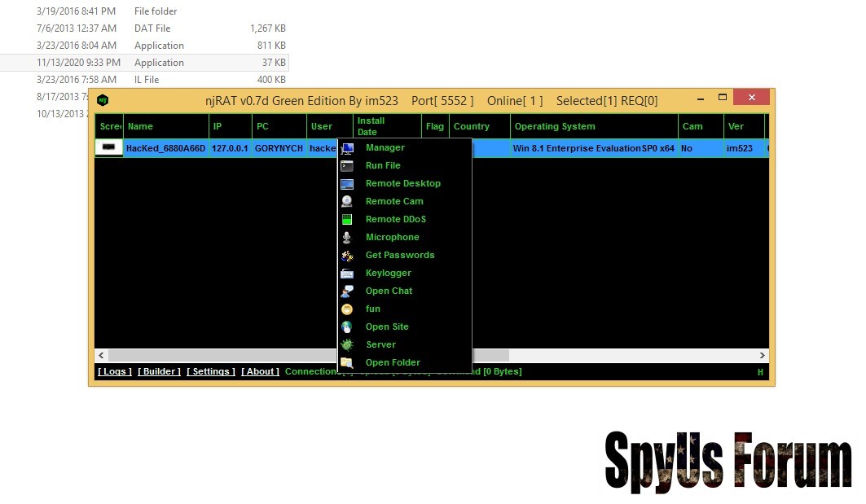Click the Manager computer icon in context menu
Viewport: 866px width, 504px height.
tap(347, 148)
